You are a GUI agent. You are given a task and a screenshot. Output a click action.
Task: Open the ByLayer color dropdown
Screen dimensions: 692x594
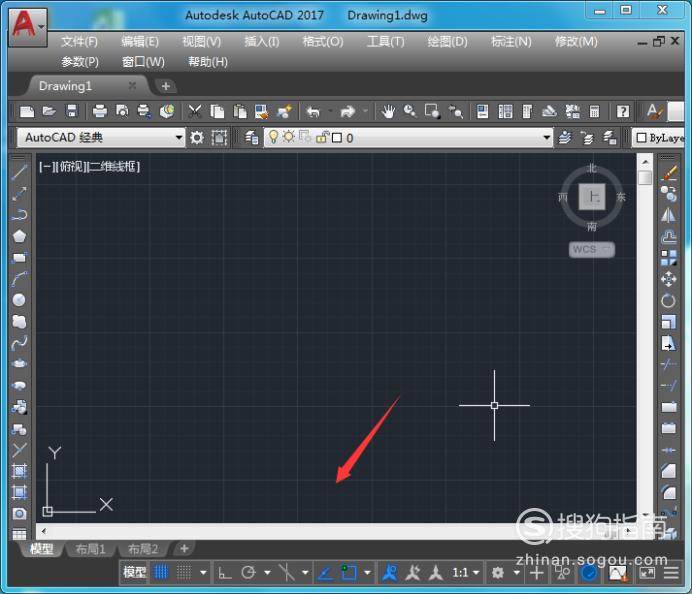point(659,138)
